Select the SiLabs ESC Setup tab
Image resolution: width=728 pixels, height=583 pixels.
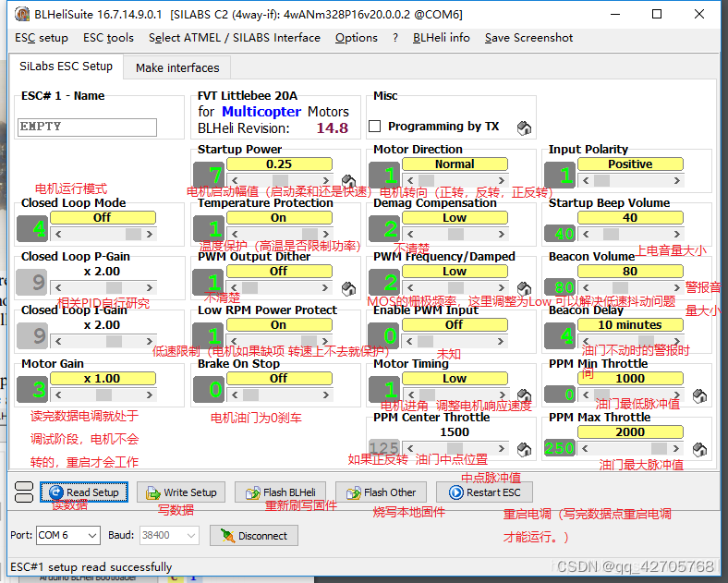(66, 67)
